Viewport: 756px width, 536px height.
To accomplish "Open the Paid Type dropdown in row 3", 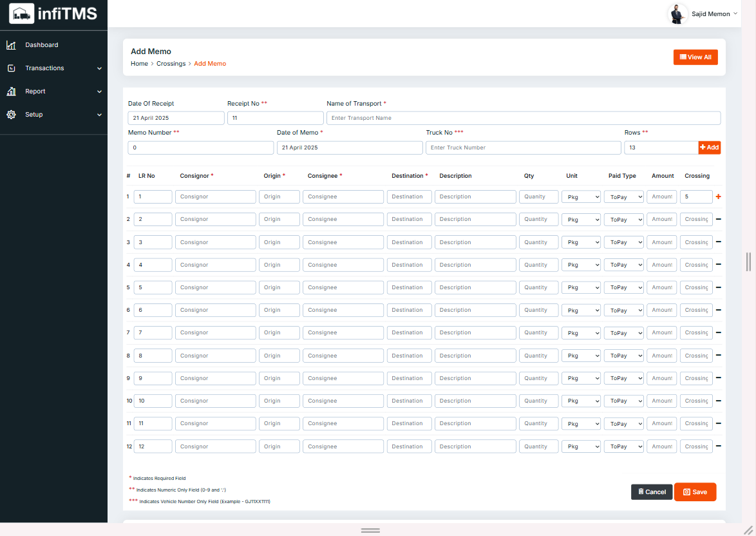I will 623,242.
